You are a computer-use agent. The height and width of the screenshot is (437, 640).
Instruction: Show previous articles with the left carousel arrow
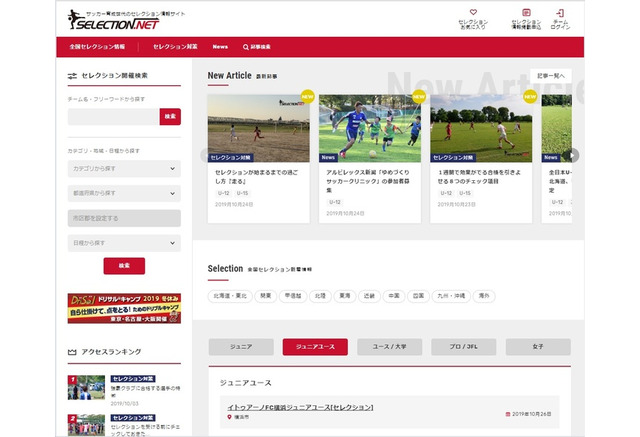pyautogui.click(x=204, y=155)
